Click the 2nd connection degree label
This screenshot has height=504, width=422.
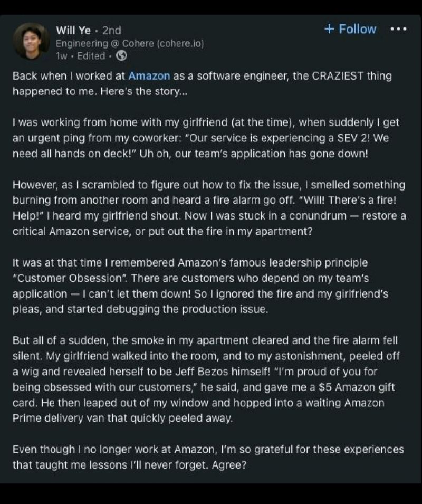(x=112, y=30)
